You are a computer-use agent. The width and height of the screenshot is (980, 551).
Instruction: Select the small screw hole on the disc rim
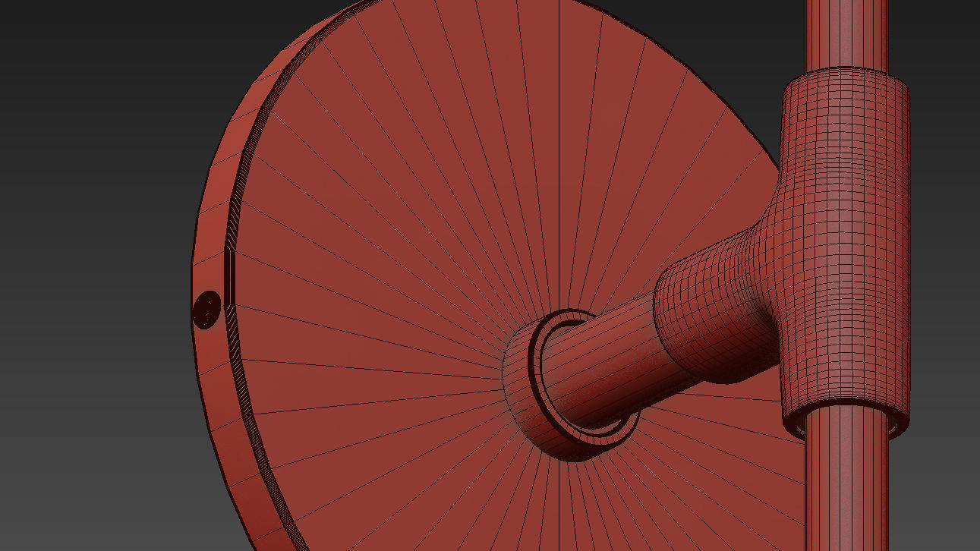[206, 310]
